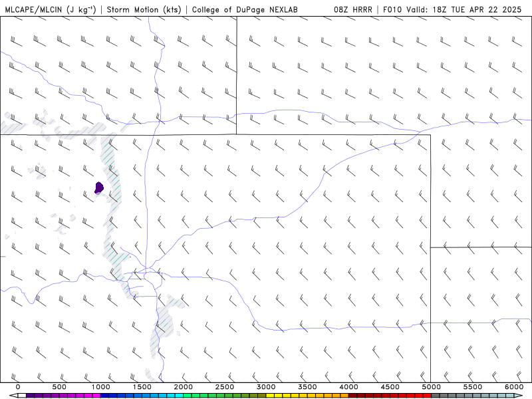
Task: Click the F010 Valid: 18Z TUE APR 22 2025 text
Action: click(452, 9)
